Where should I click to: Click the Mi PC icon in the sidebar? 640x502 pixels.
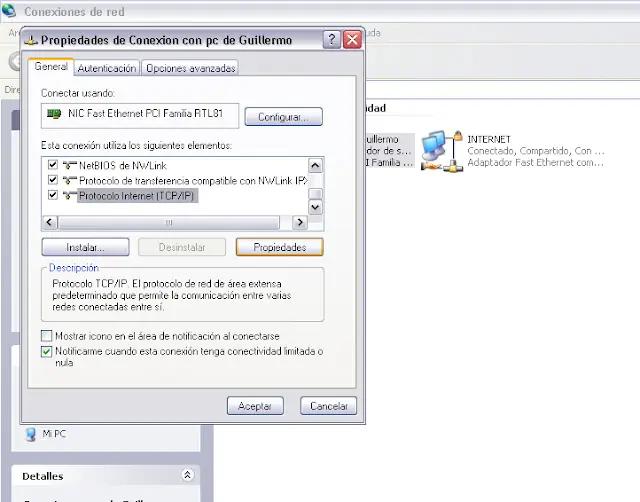31,435
